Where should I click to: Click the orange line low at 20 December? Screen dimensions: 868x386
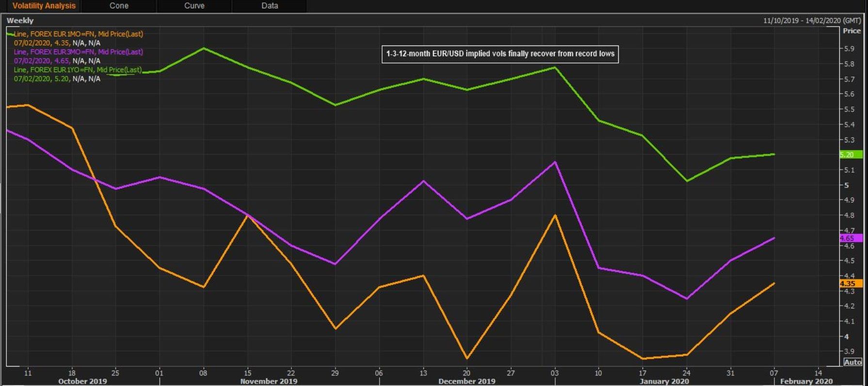(466, 358)
